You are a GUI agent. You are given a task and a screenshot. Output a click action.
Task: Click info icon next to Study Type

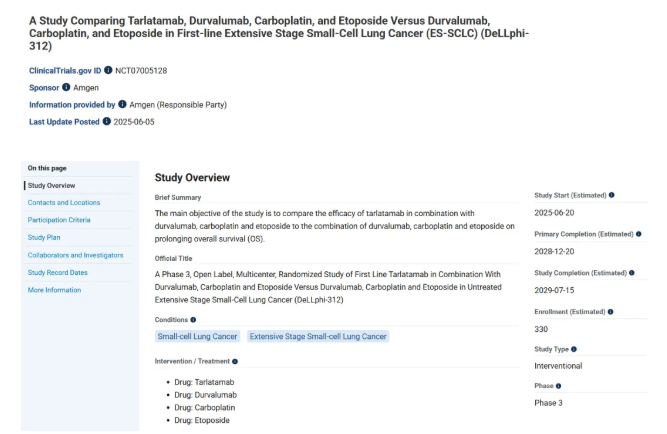(574, 349)
